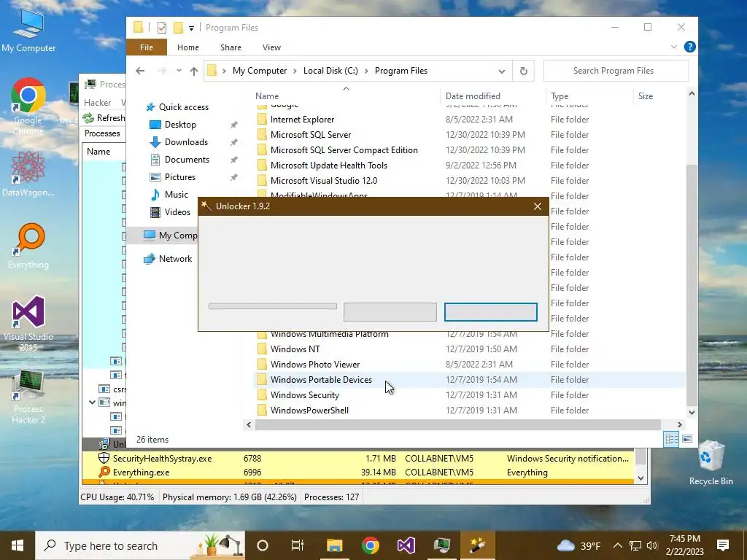Image resolution: width=747 pixels, height=560 pixels.
Task: Open the Windows Start menu
Action: (x=18, y=545)
